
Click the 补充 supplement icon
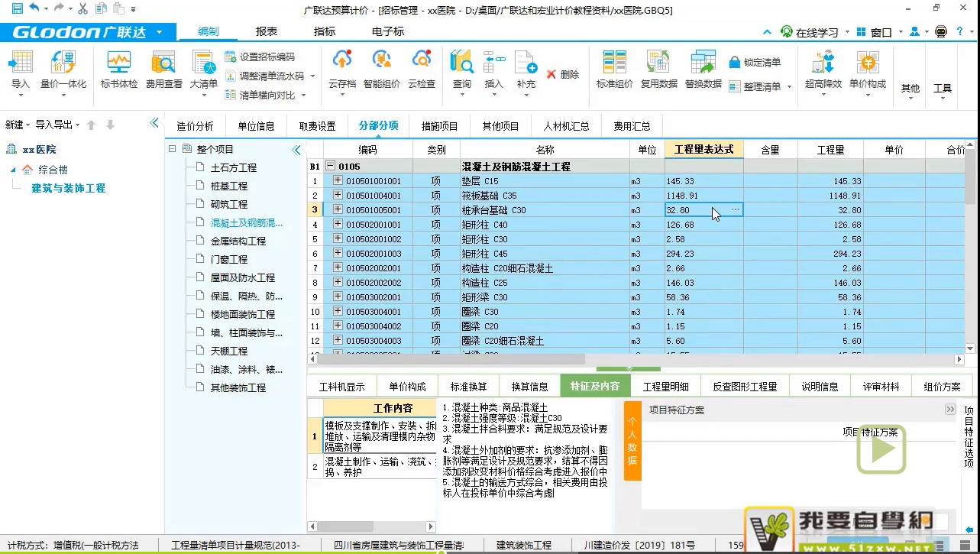click(x=526, y=61)
